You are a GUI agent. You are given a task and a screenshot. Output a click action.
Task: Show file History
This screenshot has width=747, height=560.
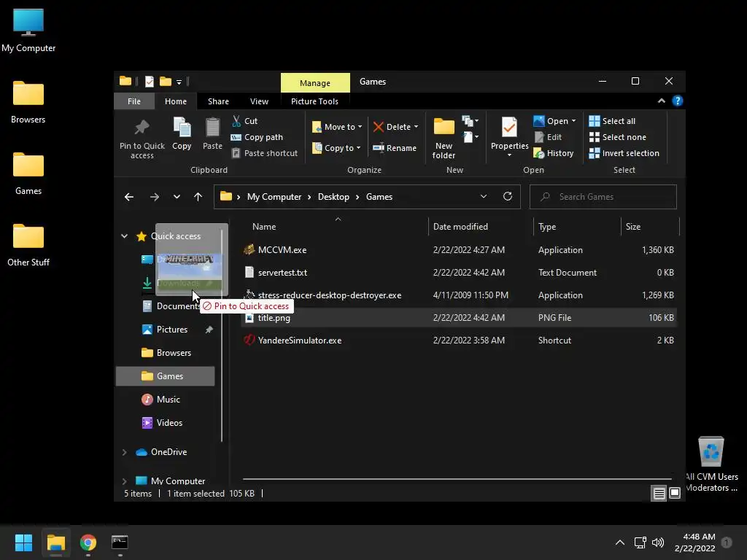(x=554, y=153)
